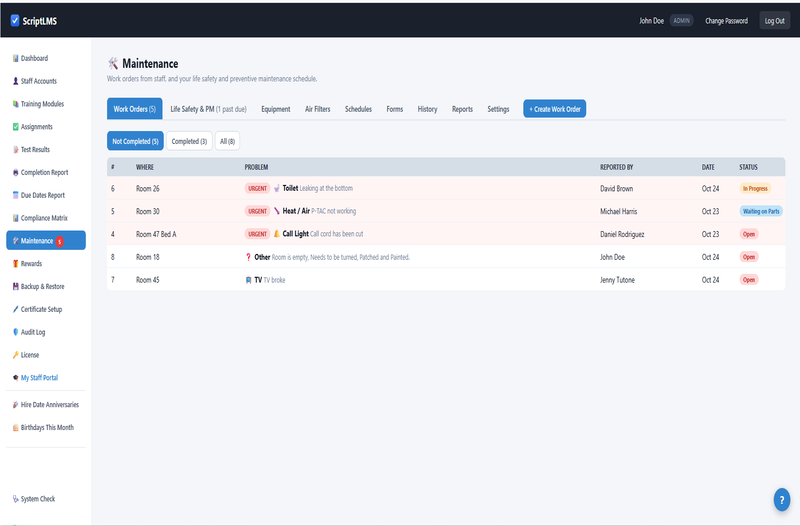The height and width of the screenshot is (526, 800).
Task: Click the Audit Log icon
Action: (x=15, y=332)
